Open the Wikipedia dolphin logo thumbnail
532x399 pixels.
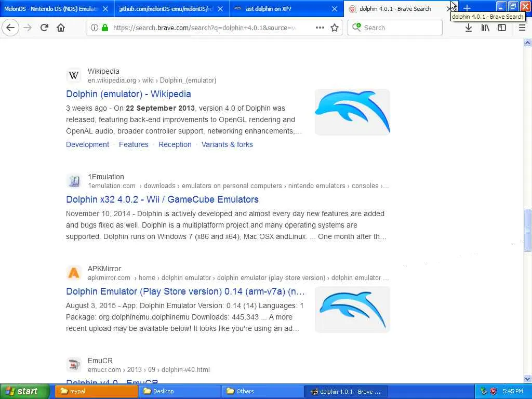point(353,112)
